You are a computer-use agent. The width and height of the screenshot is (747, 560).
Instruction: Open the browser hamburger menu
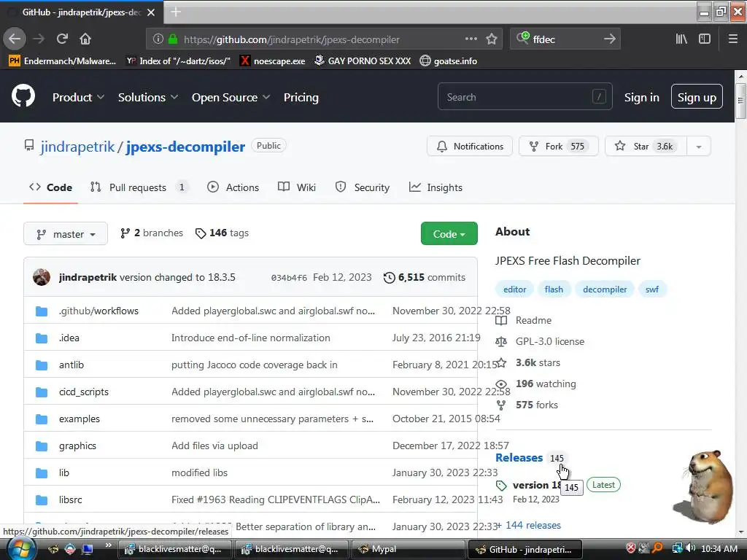pos(732,39)
